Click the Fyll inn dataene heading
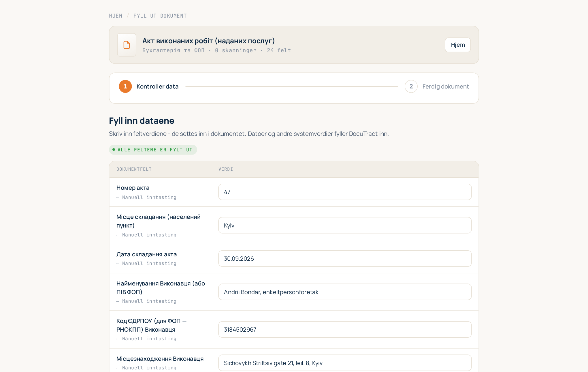 (142, 121)
